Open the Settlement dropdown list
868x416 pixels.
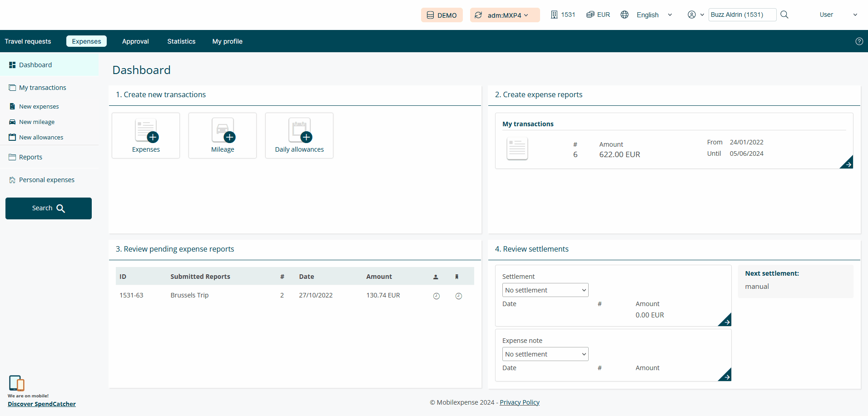[x=545, y=290]
